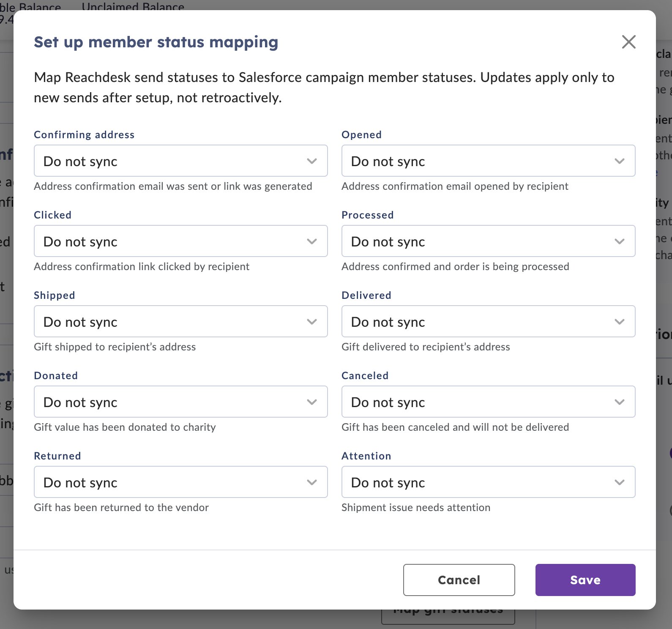Click 'Address confirmation link clicked by recipient' text

click(x=142, y=266)
